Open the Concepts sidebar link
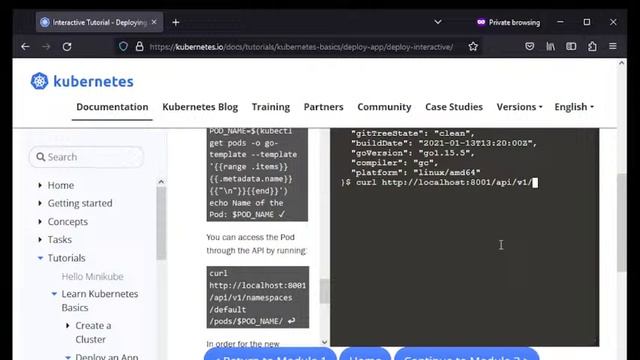640x360 pixels. click(68, 222)
